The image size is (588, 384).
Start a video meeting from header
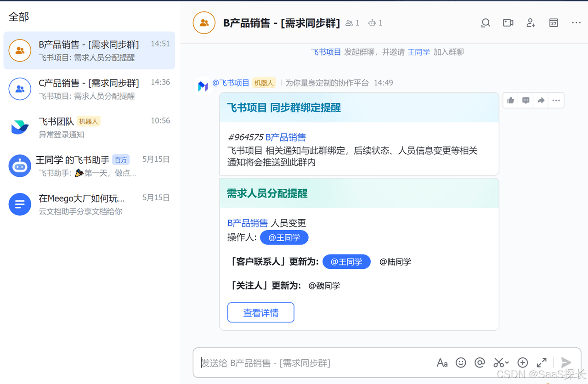pyautogui.click(x=508, y=23)
